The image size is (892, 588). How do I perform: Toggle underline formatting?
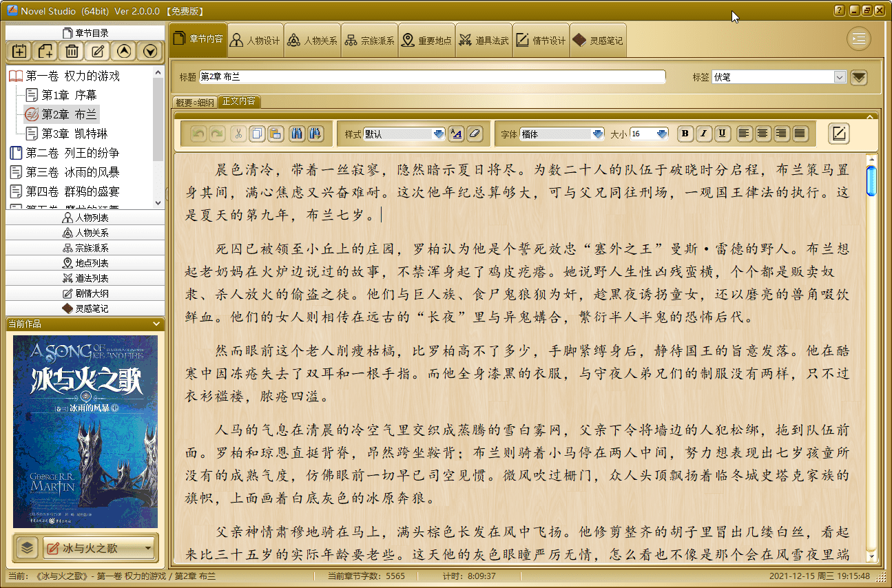pos(722,134)
